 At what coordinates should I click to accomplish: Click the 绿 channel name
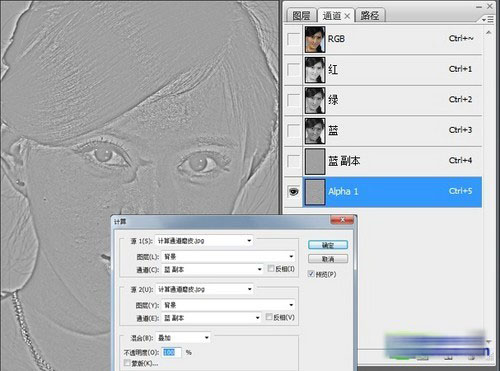click(x=333, y=100)
